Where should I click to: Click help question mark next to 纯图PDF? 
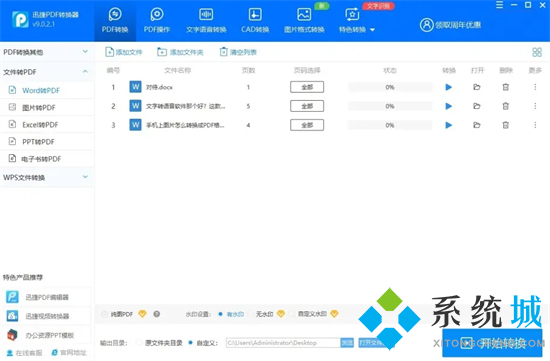[157, 314]
